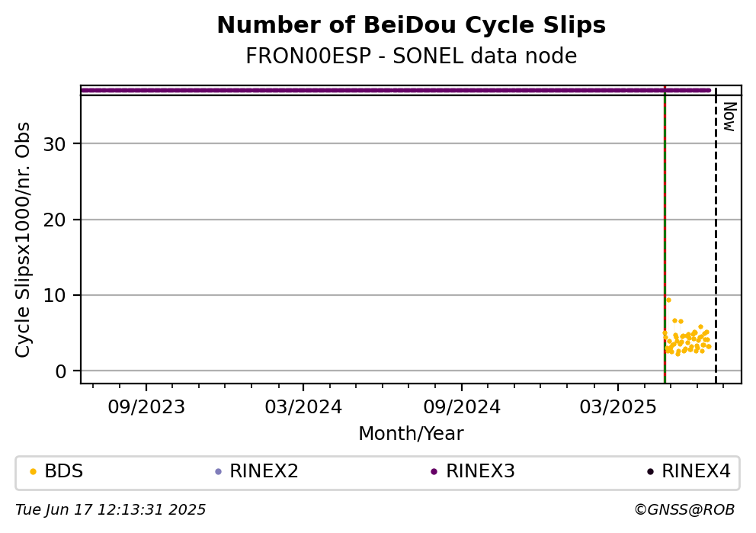Image resolution: width=756 pixels, height=533 pixels.
Task: Click the yellow BDS legend marker
Action: [x=33, y=472]
